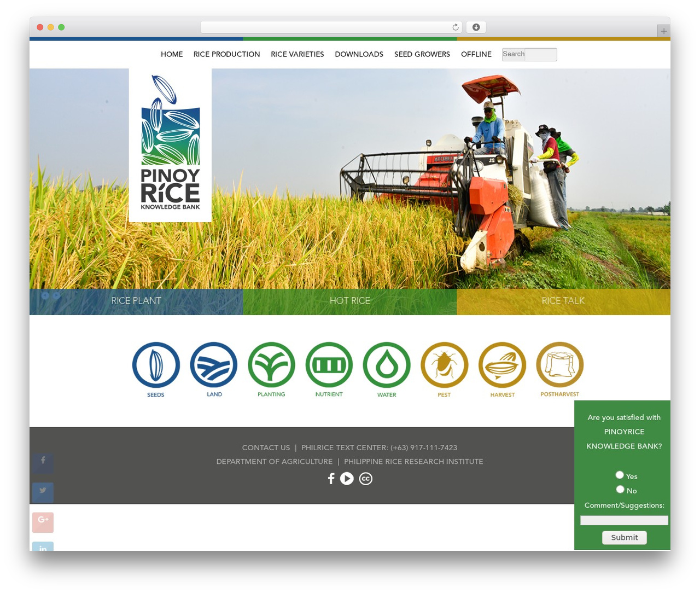
Task: Go to the Home menu item
Action: (172, 54)
